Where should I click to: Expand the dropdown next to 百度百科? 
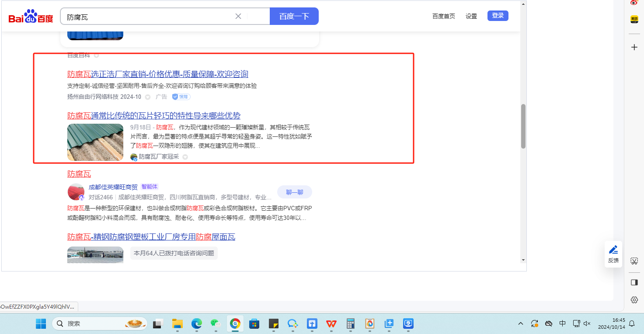(96, 56)
